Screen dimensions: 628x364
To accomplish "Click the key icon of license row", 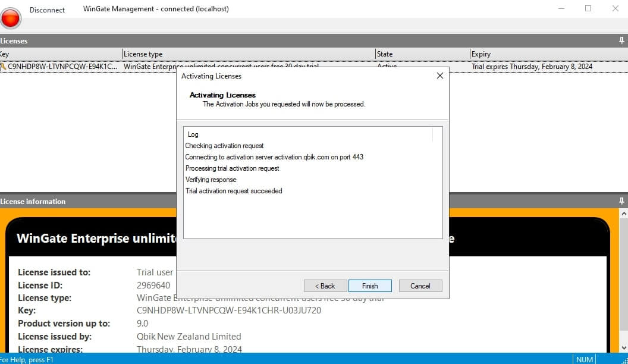I will pos(3,67).
